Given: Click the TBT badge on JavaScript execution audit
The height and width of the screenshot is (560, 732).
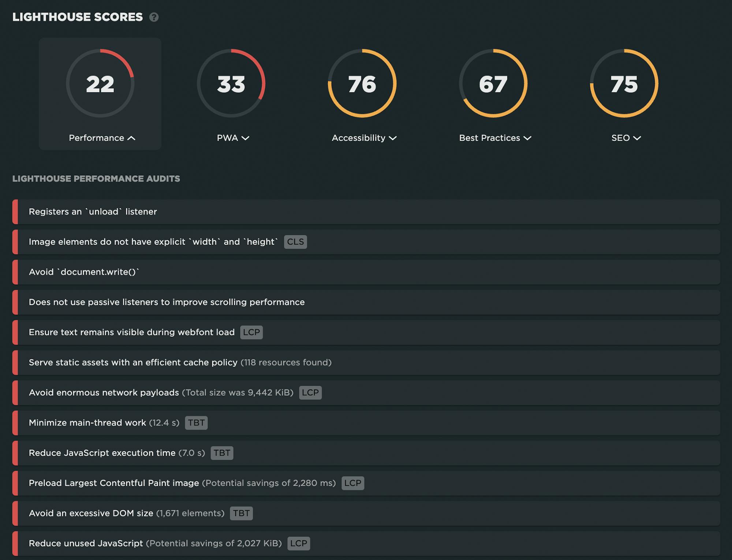Looking at the screenshot, I should pyautogui.click(x=222, y=453).
